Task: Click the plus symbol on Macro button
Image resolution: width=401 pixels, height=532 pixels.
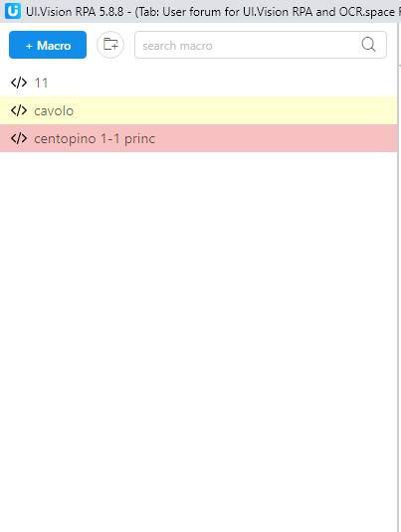Action: (x=29, y=46)
